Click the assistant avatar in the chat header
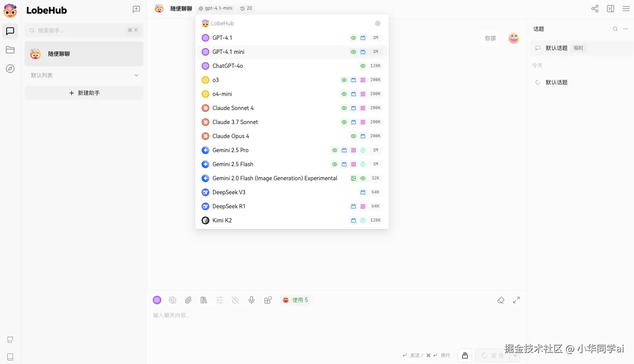Image resolution: width=634 pixels, height=364 pixels. click(x=159, y=9)
